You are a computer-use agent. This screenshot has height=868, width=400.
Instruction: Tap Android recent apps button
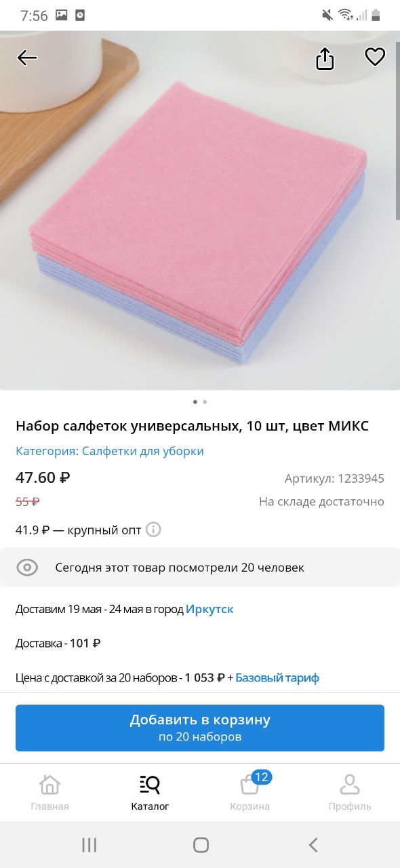click(x=89, y=844)
